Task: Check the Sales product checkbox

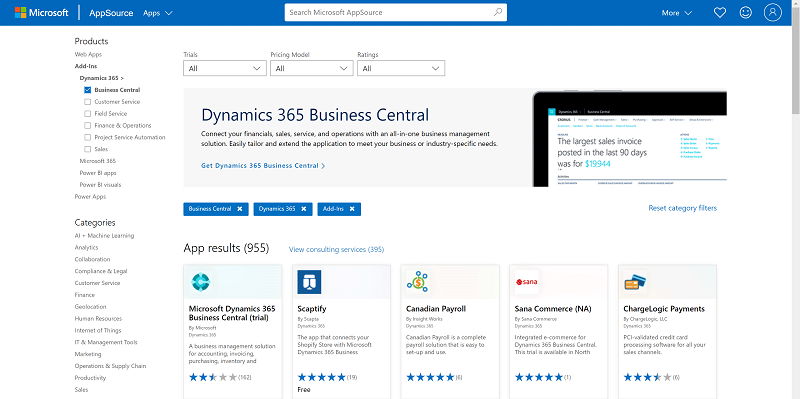Action: pos(87,149)
